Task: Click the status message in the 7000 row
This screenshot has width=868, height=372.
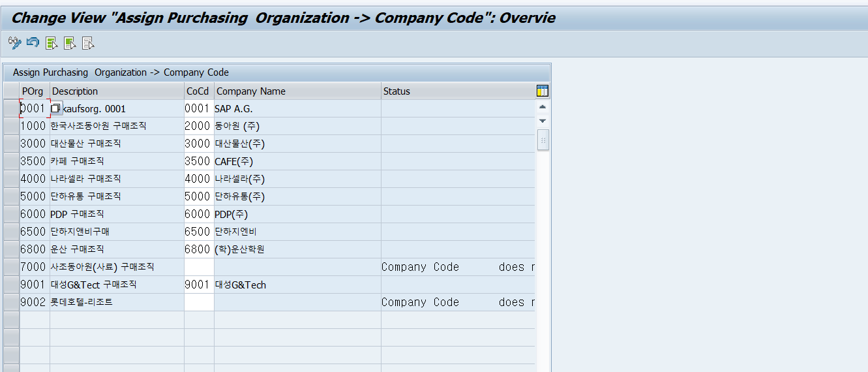Action: pos(458,267)
